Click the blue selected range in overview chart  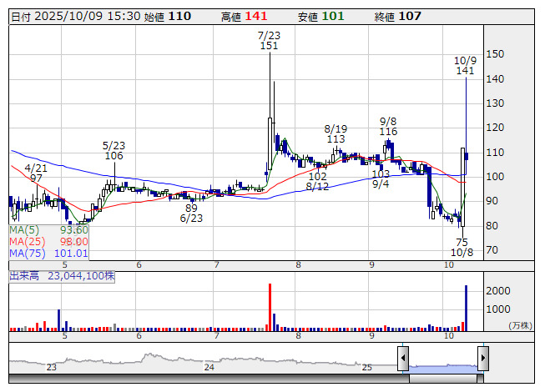point(443,369)
